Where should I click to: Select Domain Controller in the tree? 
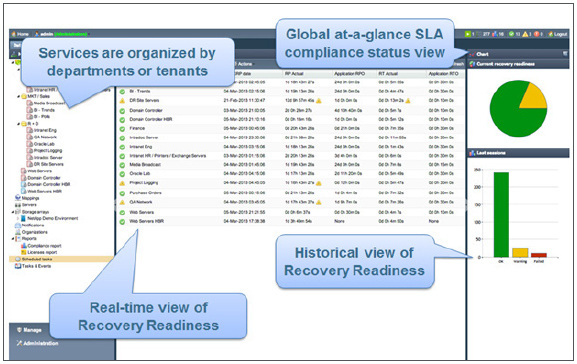[40, 178]
